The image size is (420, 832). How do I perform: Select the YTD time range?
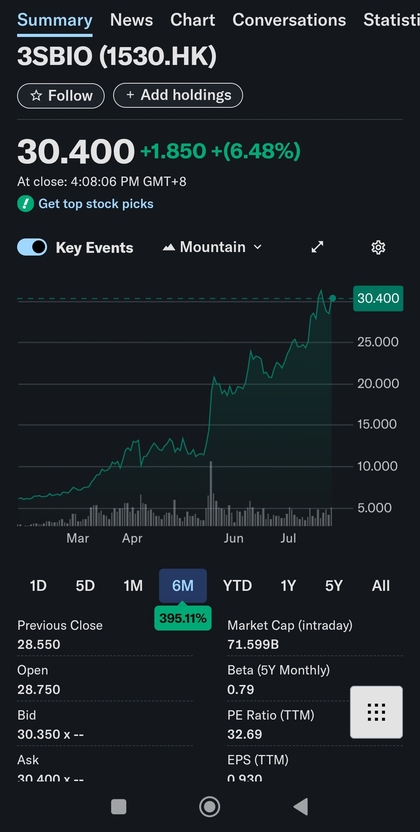pyautogui.click(x=237, y=586)
